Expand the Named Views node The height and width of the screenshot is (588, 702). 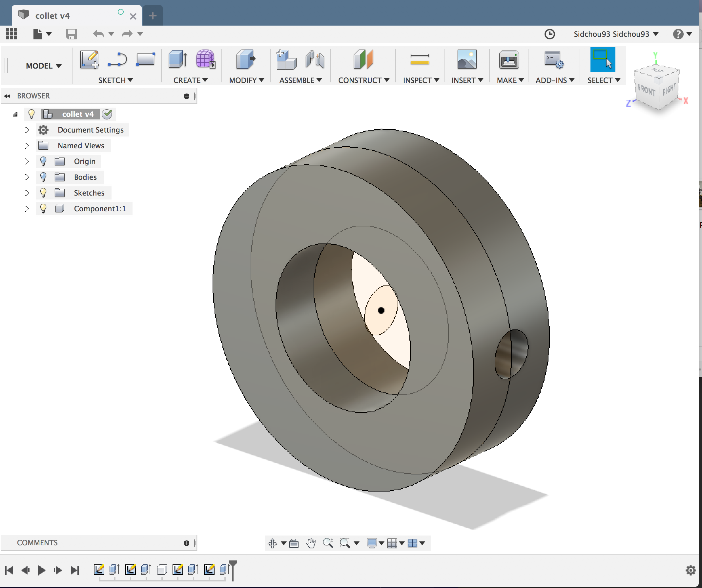[x=27, y=146]
